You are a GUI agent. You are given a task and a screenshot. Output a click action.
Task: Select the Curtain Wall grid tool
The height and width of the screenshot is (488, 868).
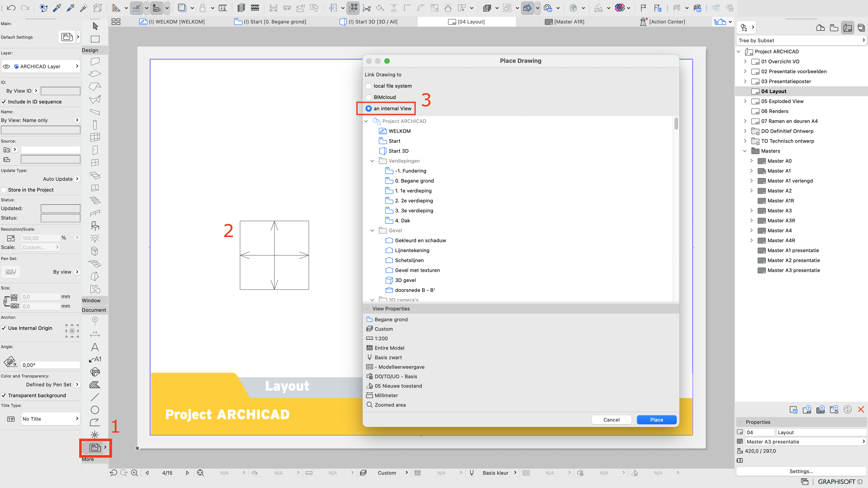click(x=95, y=137)
